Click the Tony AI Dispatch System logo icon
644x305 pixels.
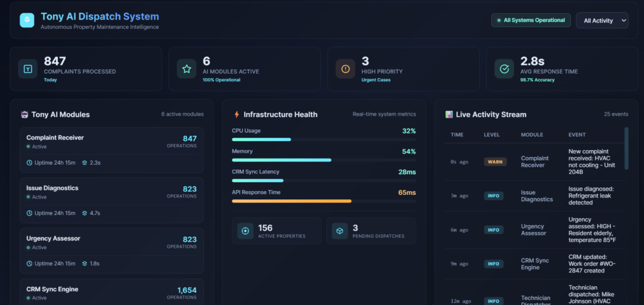[26, 20]
